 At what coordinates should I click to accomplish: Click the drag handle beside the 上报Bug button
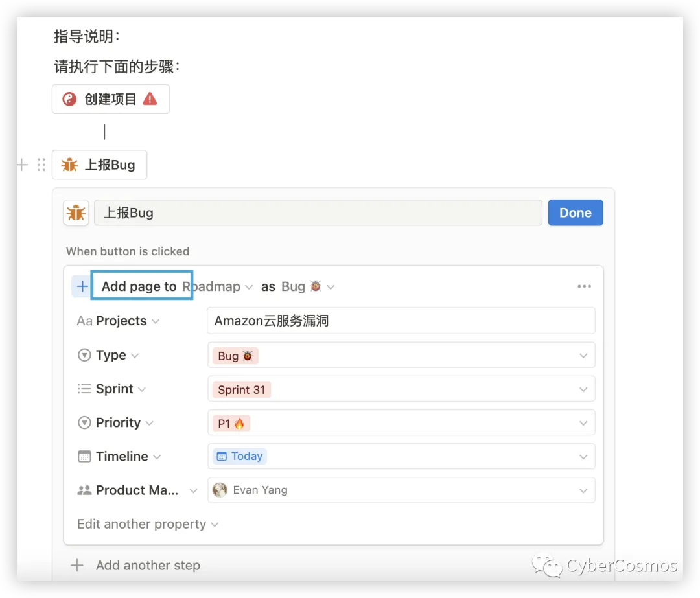(41, 165)
